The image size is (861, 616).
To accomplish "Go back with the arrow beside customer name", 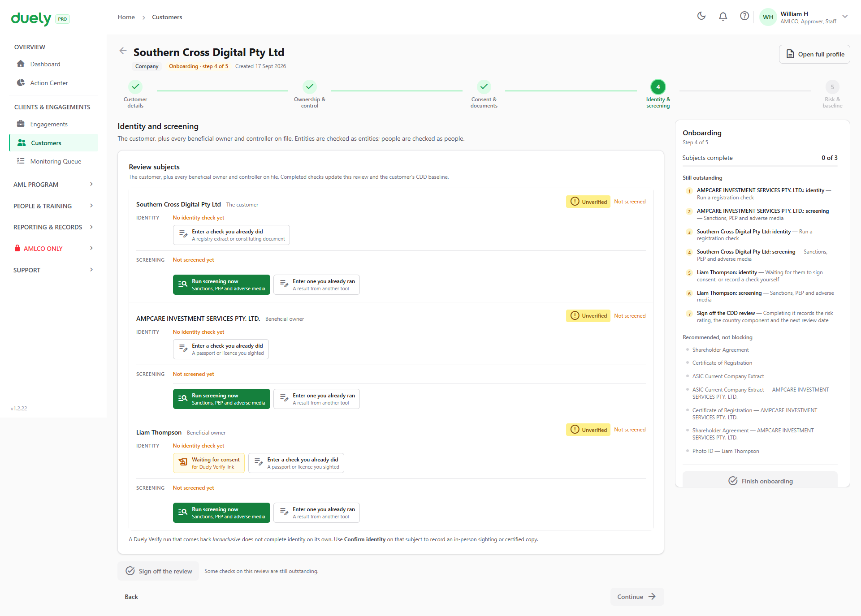I will click(123, 51).
